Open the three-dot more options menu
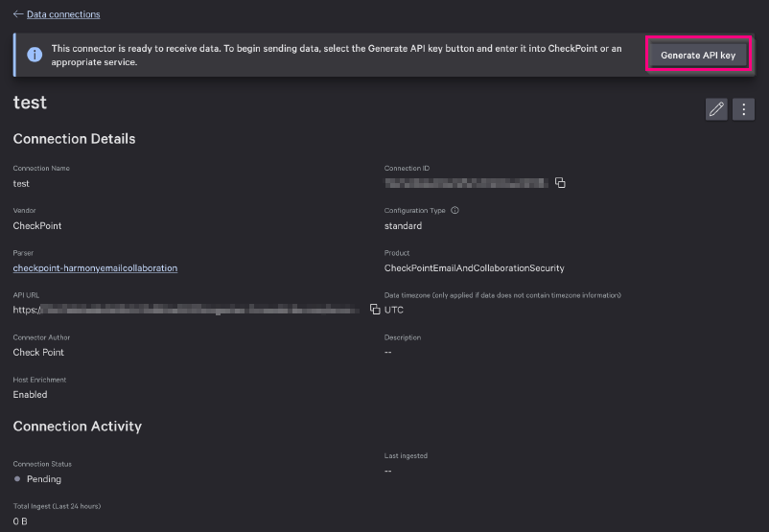The image size is (769, 532). (743, 109)
